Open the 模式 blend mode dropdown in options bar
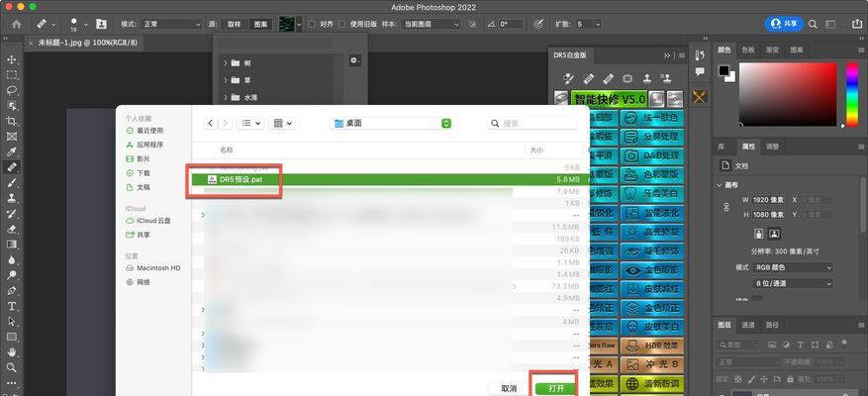Image resolution: width=868 pixels, height=396 pixels. point(172,25)
